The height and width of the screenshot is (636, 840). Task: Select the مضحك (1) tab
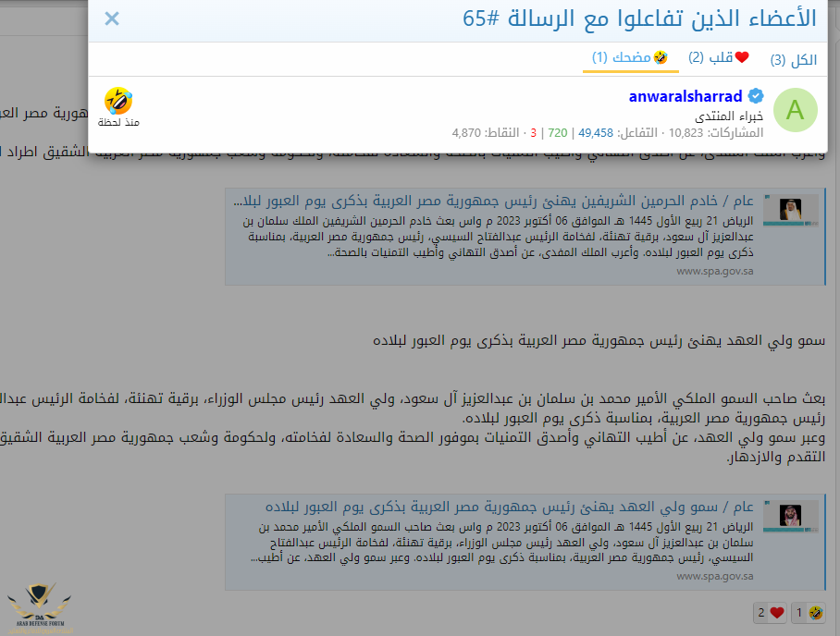630,57
